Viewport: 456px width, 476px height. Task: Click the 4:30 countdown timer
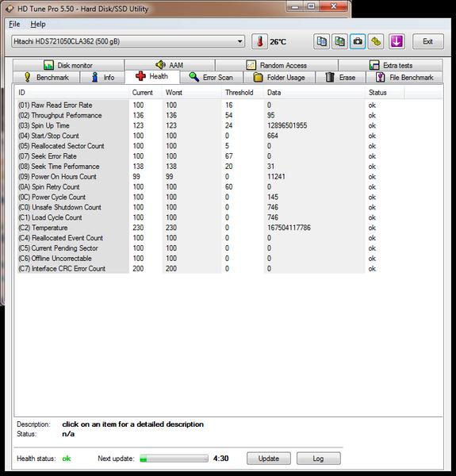click(x=221, y=459)
